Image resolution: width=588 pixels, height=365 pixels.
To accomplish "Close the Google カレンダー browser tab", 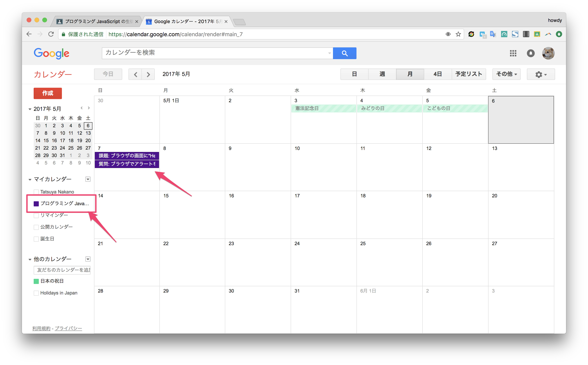I will (226, 22).
